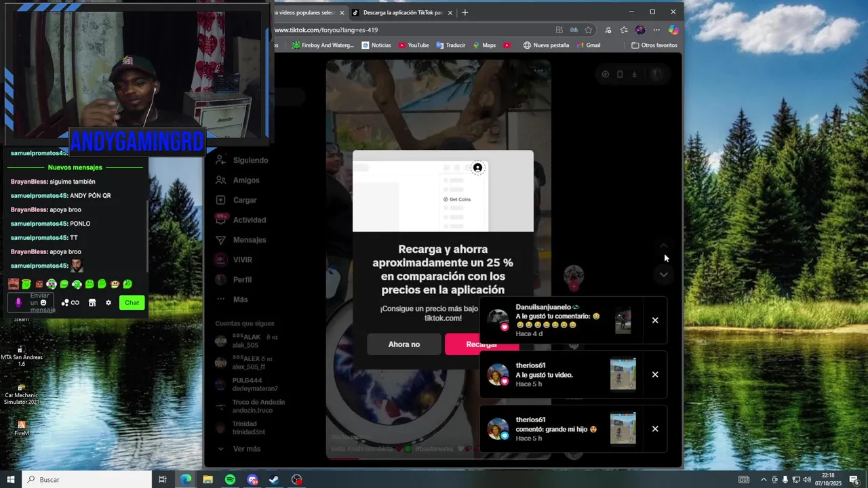Screen dimensions: 868x488
Task: Open chat settings gear icon
Action: 108,303
